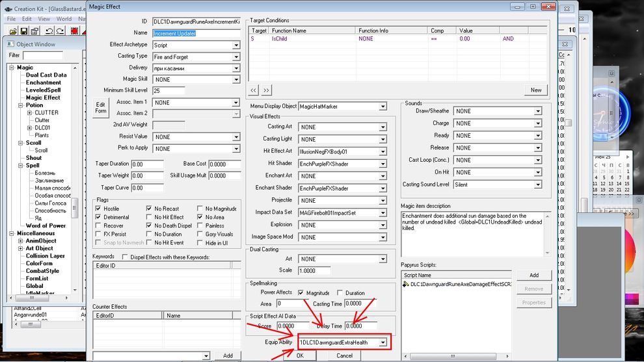Open the Effect Archetype dropdown
The height and width of the screenshot is (362, 644).
236,45
